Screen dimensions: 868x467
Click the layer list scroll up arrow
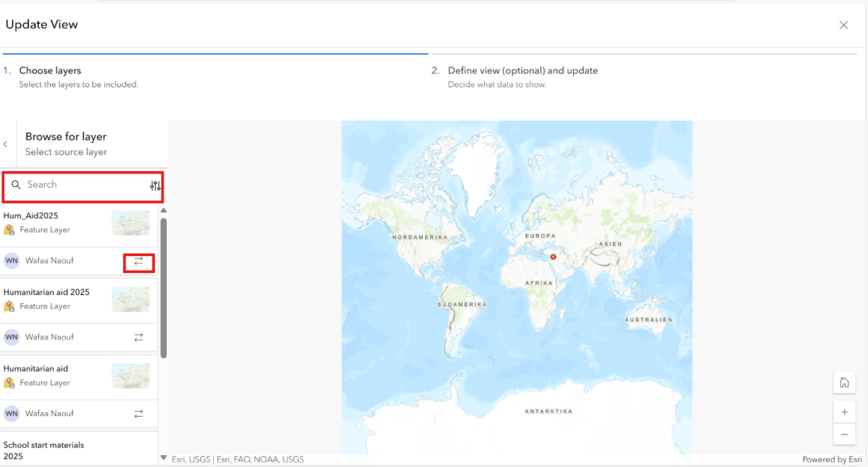pyautogui.click(x=163, y=210)
